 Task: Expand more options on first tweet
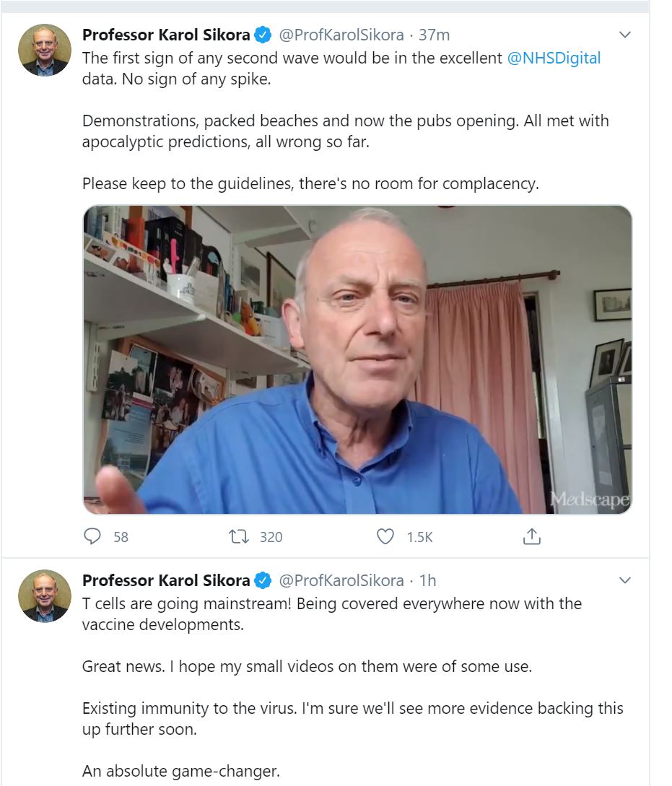click(625, 35)
